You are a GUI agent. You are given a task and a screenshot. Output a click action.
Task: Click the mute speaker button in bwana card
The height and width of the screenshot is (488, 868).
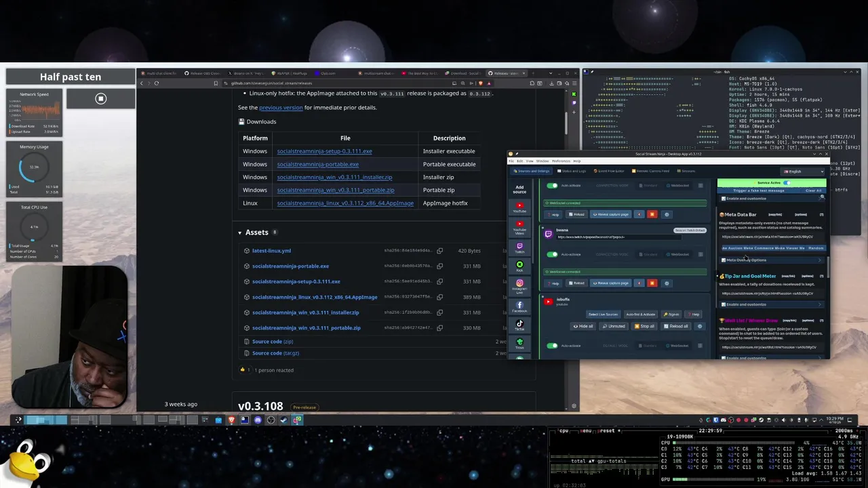click(x=639, y=283)
